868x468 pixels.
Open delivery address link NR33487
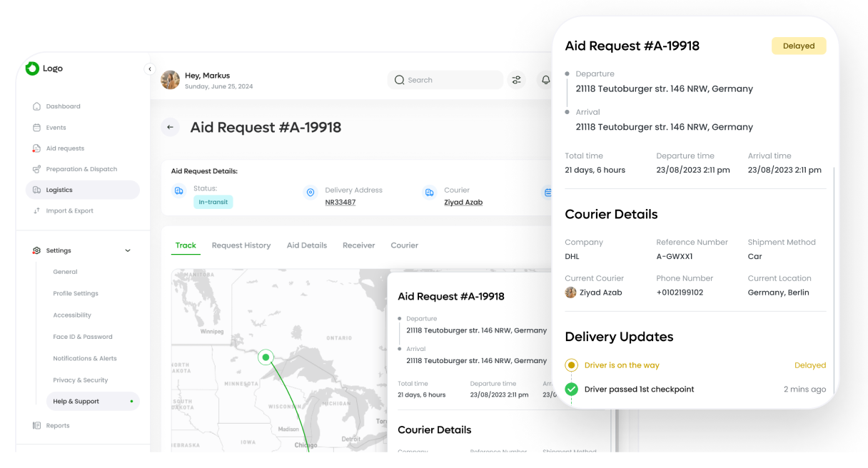pos(340,202)
